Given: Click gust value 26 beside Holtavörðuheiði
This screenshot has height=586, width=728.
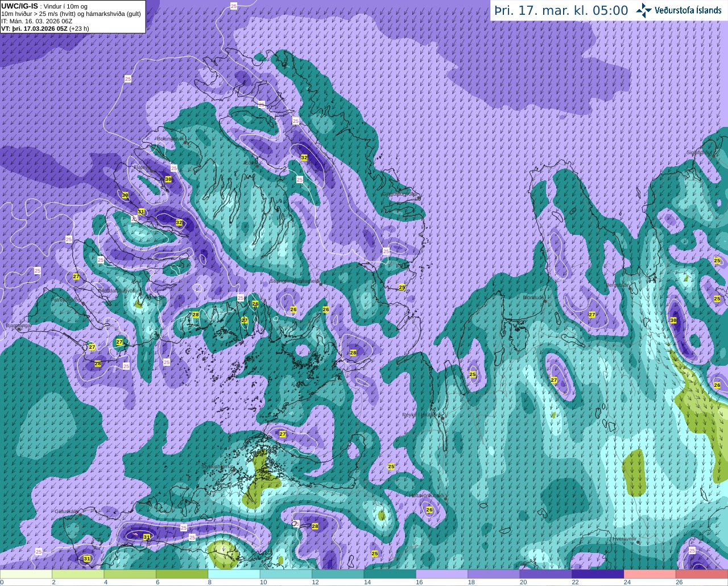Looking at the screenshot, I should click(429, 510).
